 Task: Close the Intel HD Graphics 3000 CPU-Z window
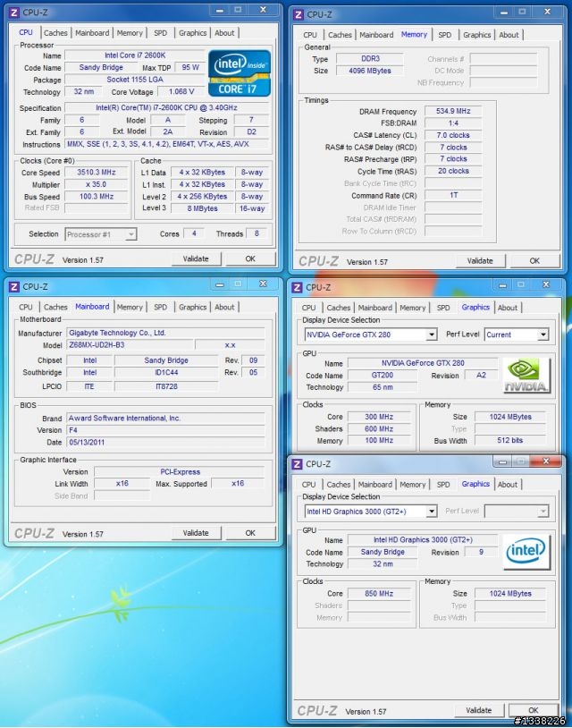pos(545,461)
